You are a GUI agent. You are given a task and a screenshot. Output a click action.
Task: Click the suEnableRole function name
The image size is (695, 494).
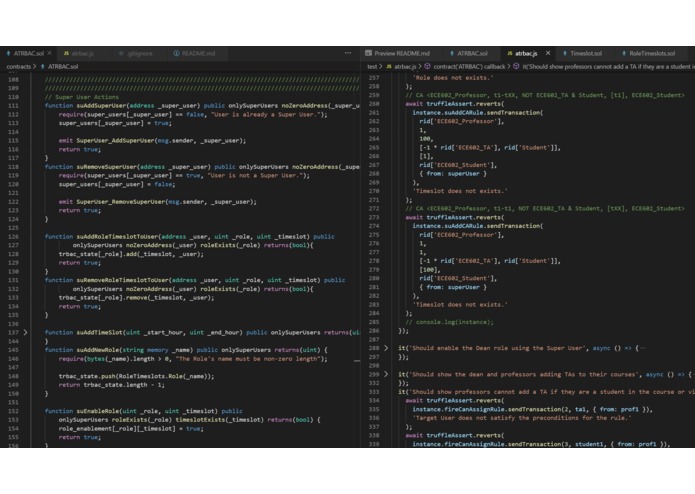[98, 411]
